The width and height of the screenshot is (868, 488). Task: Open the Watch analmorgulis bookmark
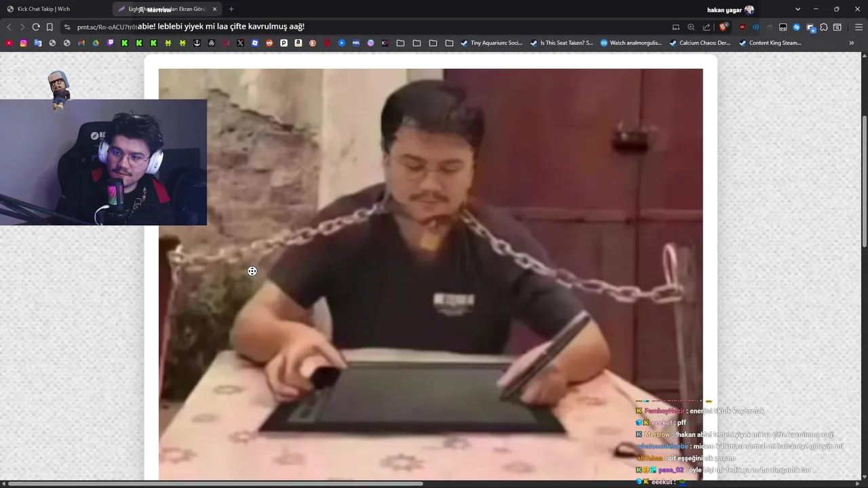631,43
